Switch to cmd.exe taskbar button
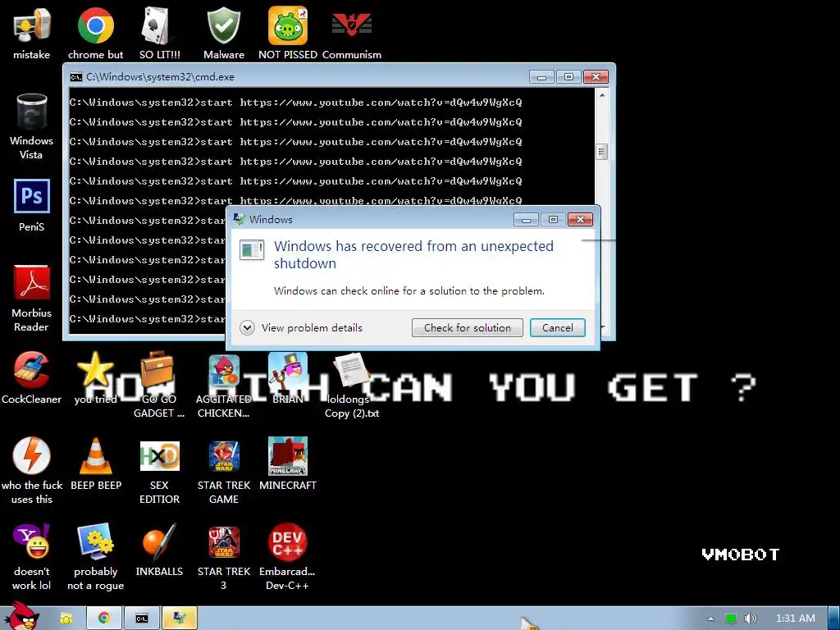The height and width of the screenshot is (630, 840). click(x=141, y=619)
